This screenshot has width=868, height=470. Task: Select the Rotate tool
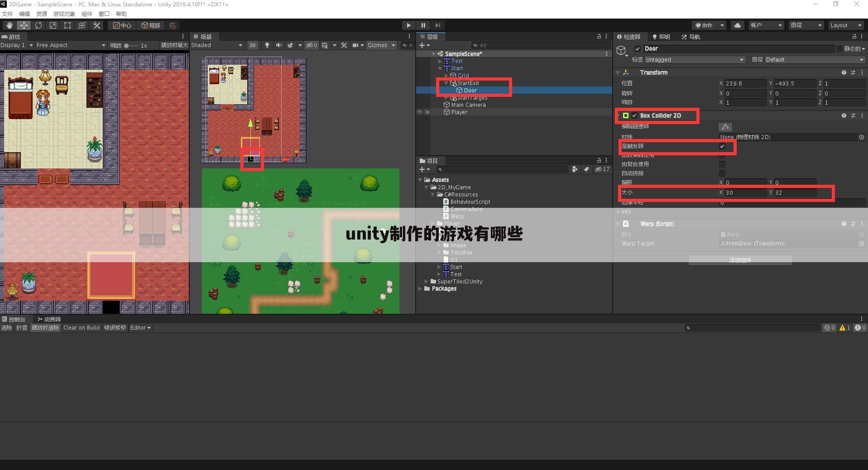(38, 25)
